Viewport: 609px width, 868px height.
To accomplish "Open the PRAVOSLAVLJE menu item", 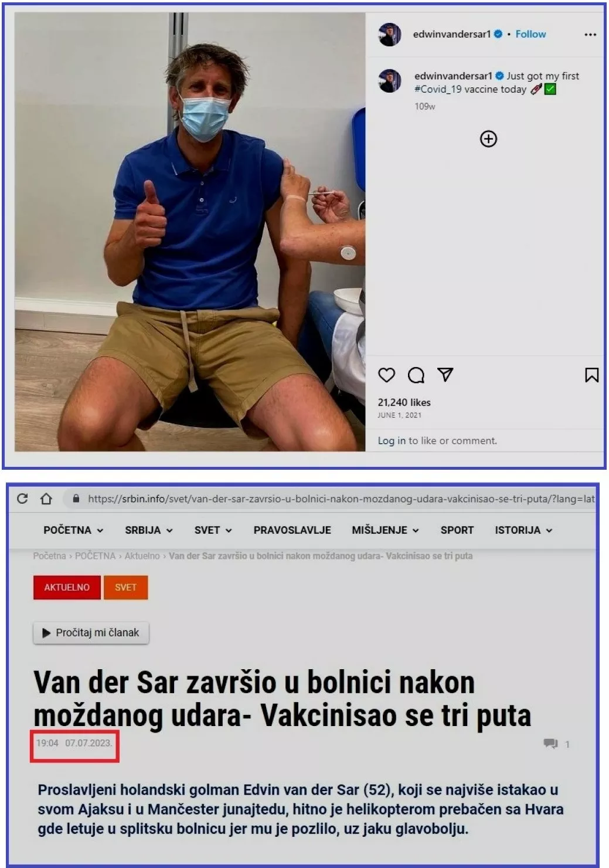I will click(x=292, y=530).
